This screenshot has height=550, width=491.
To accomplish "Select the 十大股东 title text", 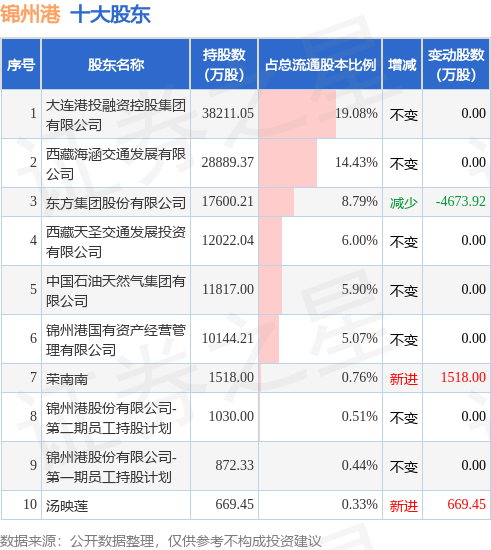I will pyautogui.click(x=110, y=14).
